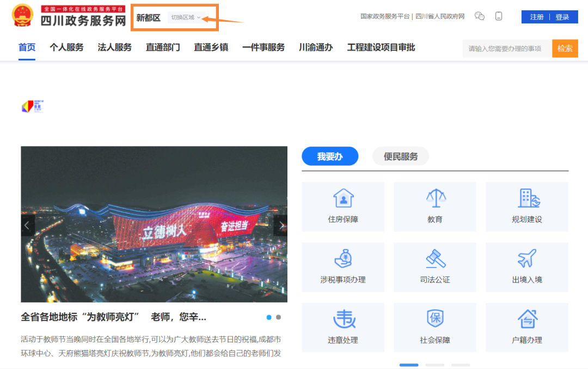Open the 全省各地地标 news headline
This screenshot has width=588, height=369.
(114, 317)
